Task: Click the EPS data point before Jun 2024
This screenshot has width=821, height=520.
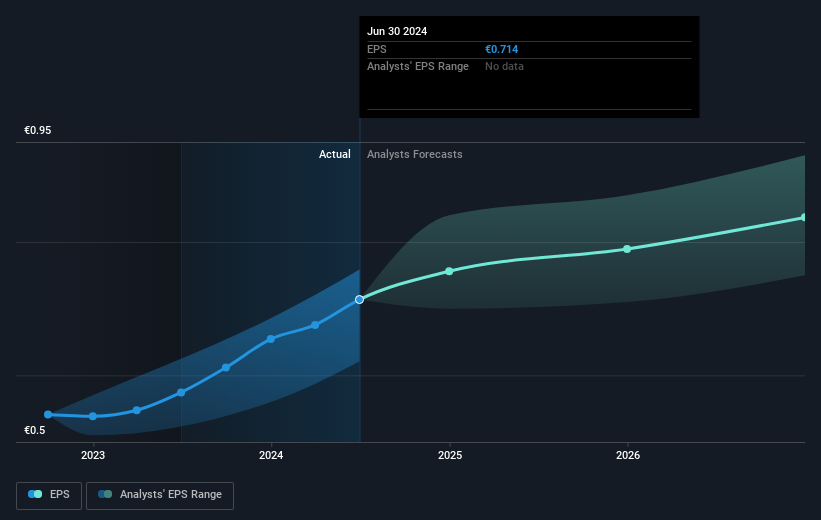Action: 315,325
